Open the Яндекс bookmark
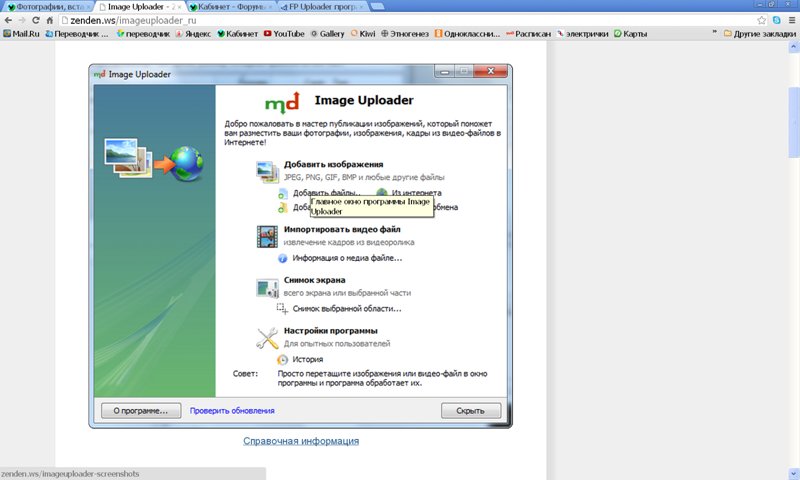 (193, 34)
